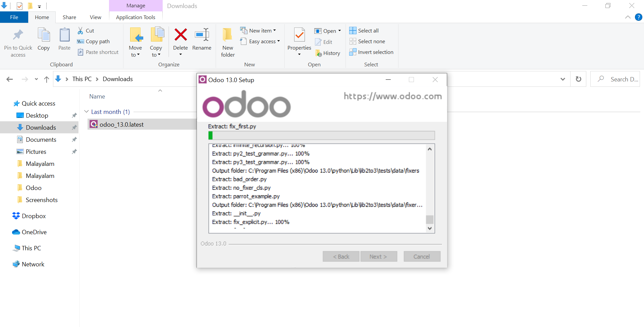Click the Cut scissors icon

(x=80, y=31)
